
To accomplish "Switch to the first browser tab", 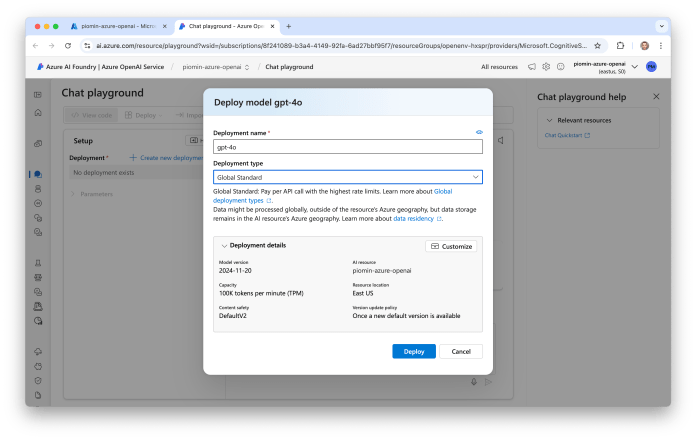I will 120,25.
